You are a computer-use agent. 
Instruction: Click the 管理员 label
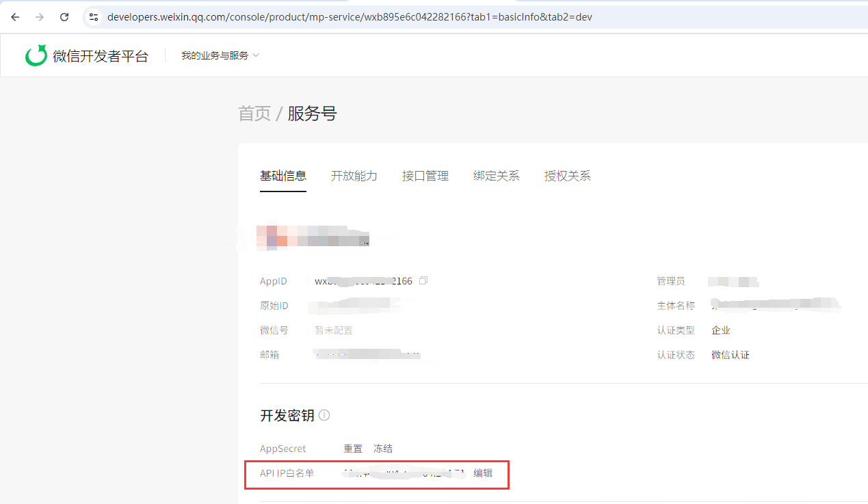pyautogui.click(x=671, y=281)
